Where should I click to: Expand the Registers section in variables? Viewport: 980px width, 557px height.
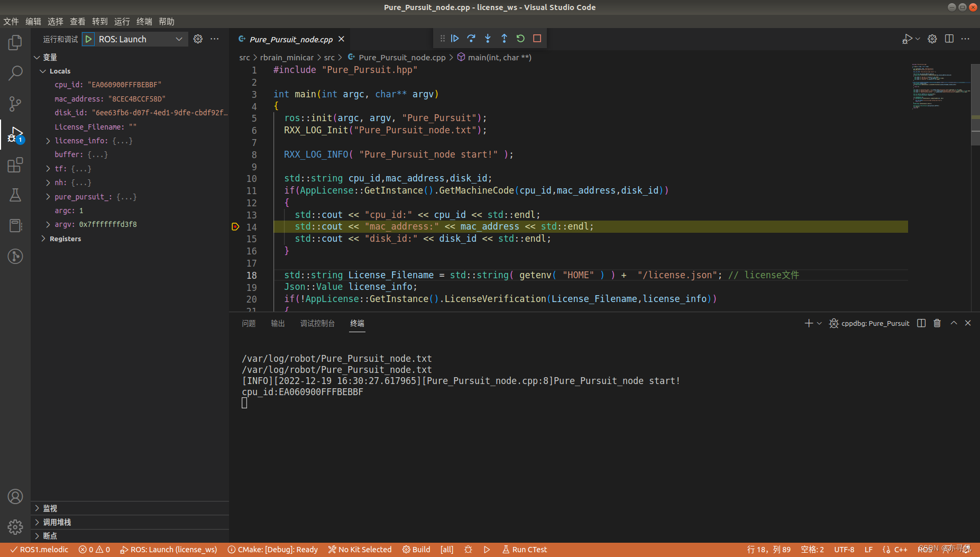[x=44, y=239]
